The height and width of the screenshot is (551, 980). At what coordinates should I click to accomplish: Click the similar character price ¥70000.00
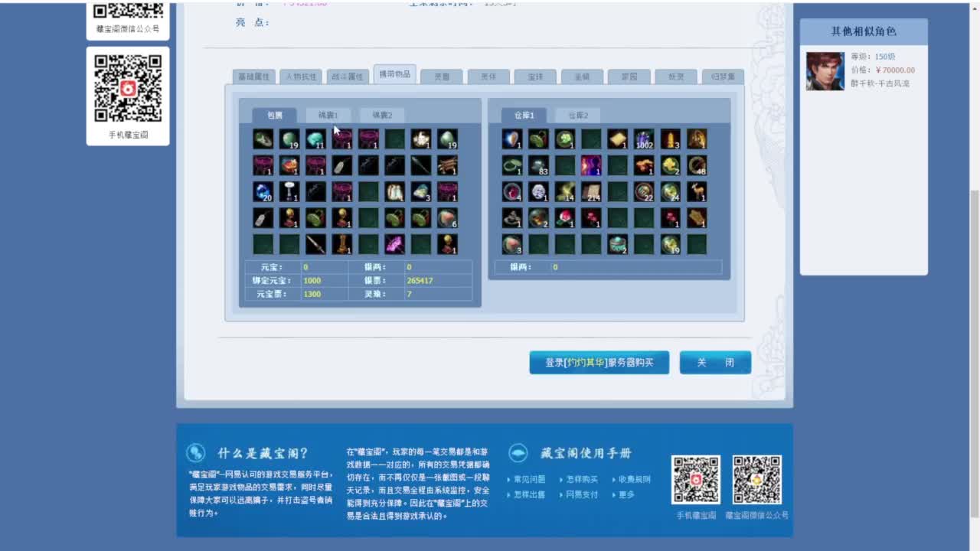click(x=895, y=70)
